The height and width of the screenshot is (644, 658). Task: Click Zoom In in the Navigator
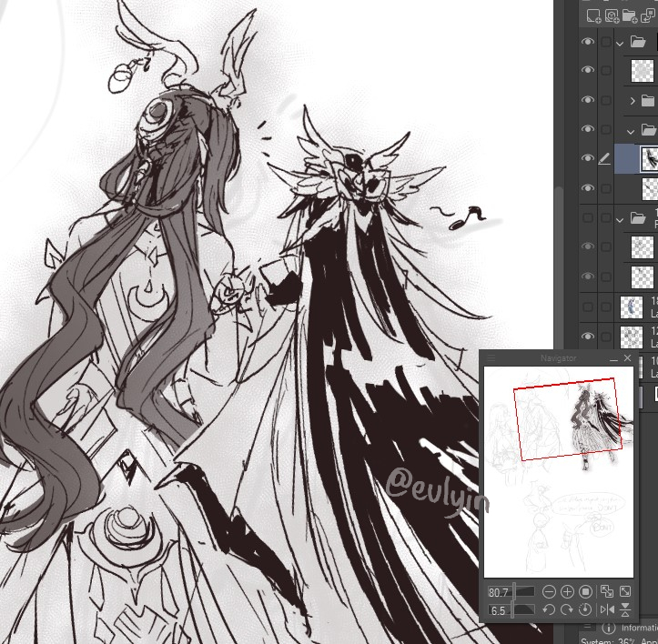click(567, 591)
